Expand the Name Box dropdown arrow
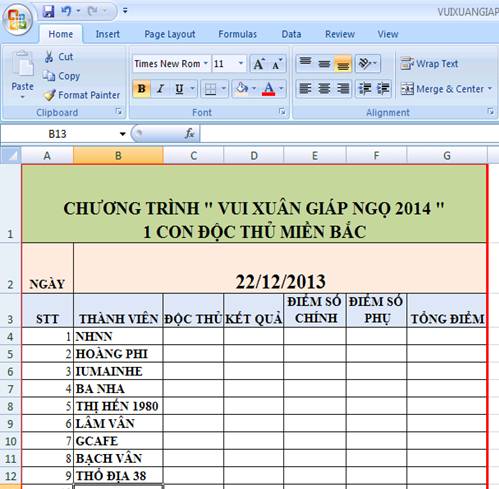This screenshot has height=489, width=499. (x=123, y=134)
